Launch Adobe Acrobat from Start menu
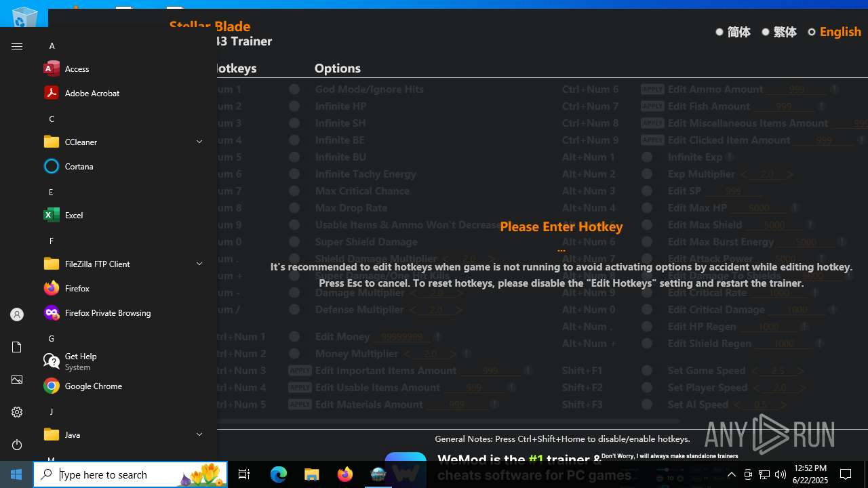The width and height of the screenshot is (868, 488). point(123,93)
